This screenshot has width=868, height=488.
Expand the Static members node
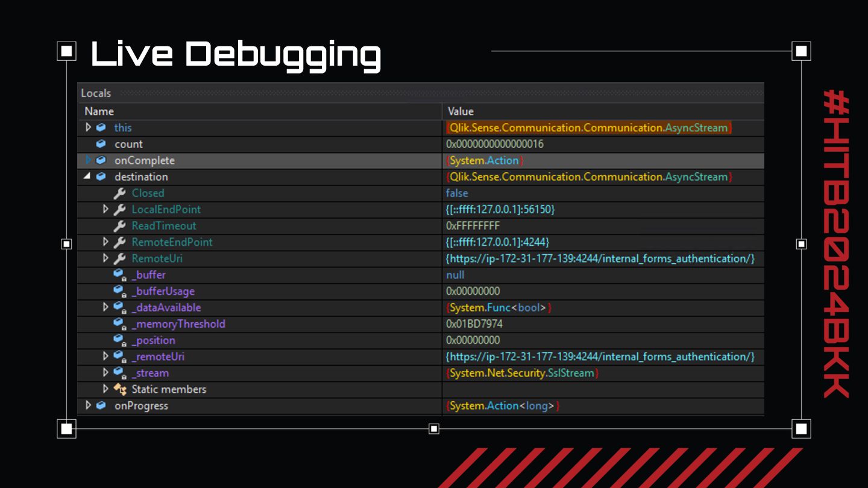[105, 389]
